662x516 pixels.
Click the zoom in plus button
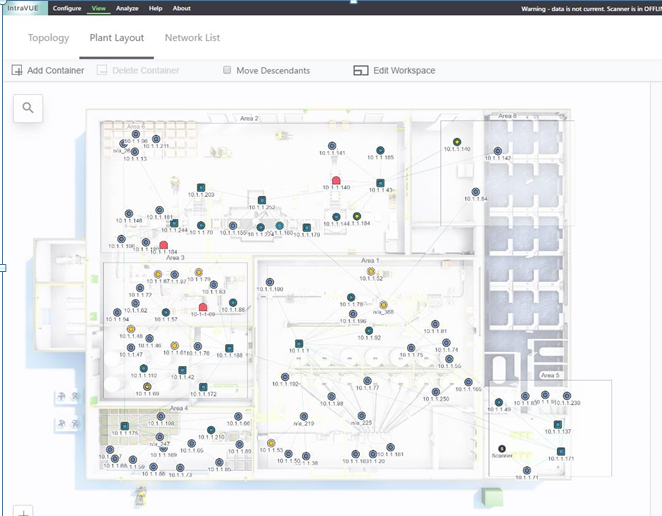pyautogui.click(x=23, y=512)
